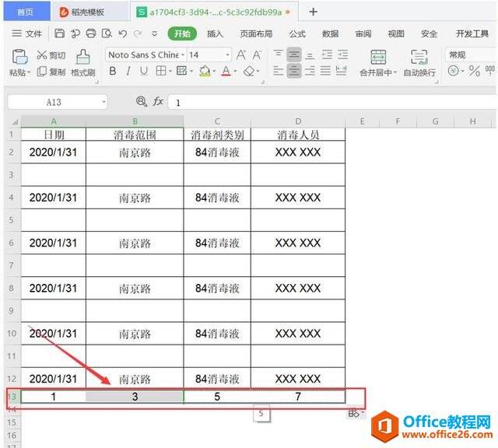The height and width of the screenshot is (448, 498).
Task: Decrease indent icon
Action: click(x=327, y=54)
